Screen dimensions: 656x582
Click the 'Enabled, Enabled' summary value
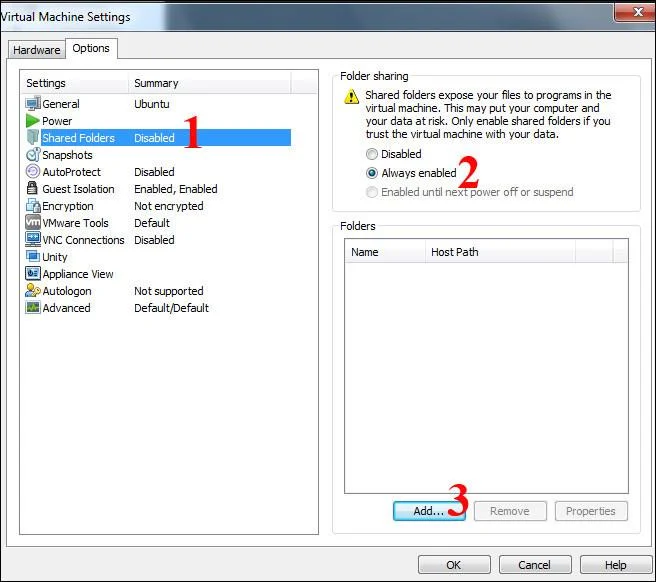176,189
